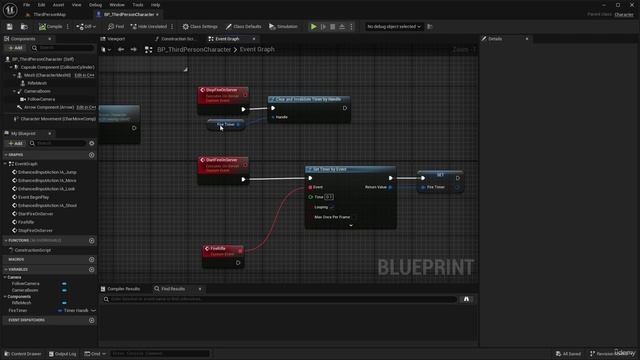
Task: Add a new variable with plus icon
Action: (91, 270)
